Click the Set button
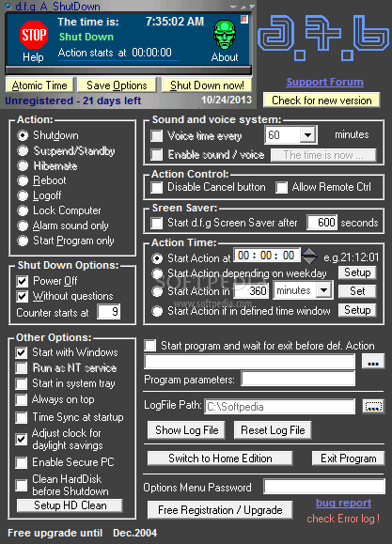Screen dimensions: 392x544 357,290
